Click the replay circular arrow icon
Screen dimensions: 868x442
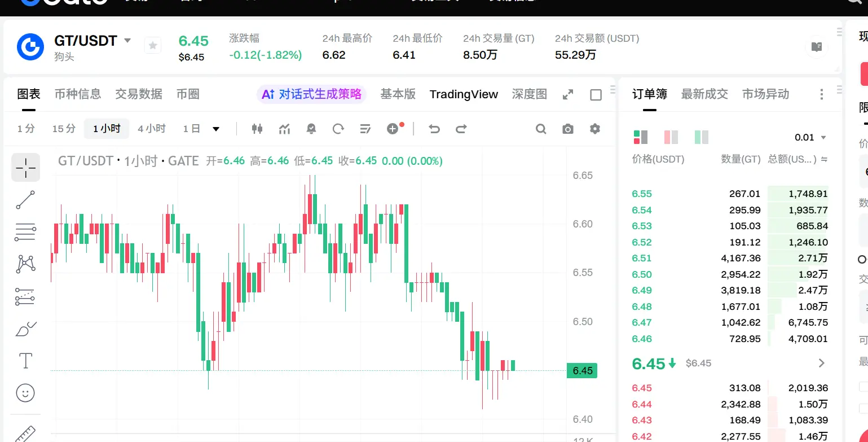pos(338,129)
